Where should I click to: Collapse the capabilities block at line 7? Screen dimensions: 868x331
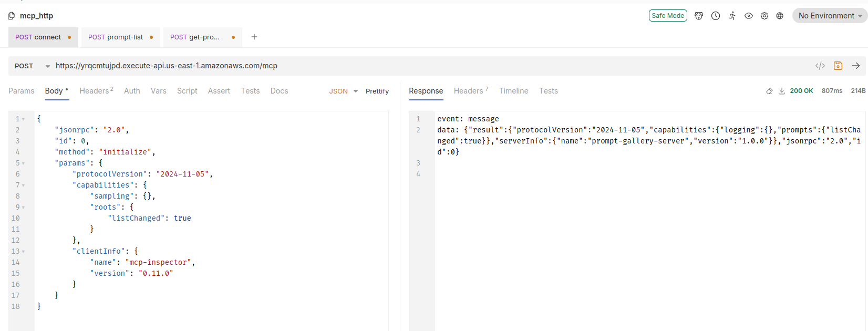coord(23,185)
